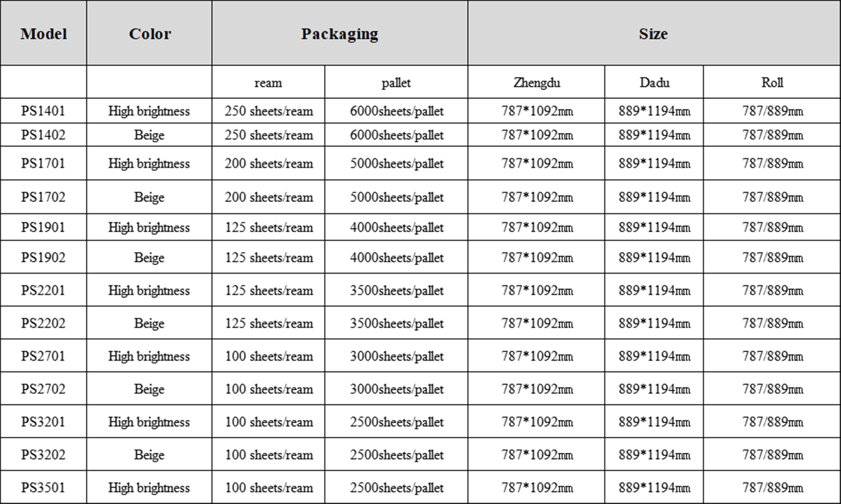The image size is (841, 504).
Task: Select 200 sheets/ream in PS1701 row
Action: tap(269, 164)
